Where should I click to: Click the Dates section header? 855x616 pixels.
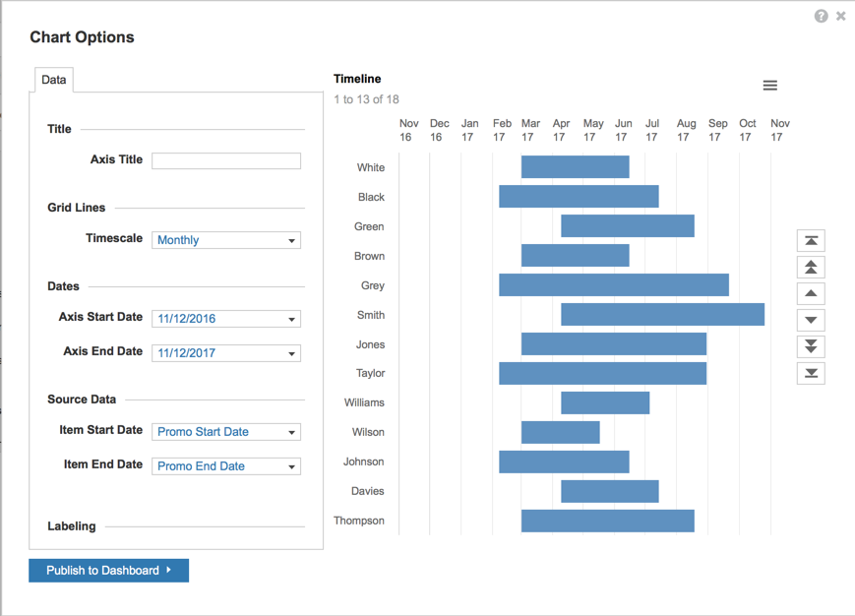[63, 286]
